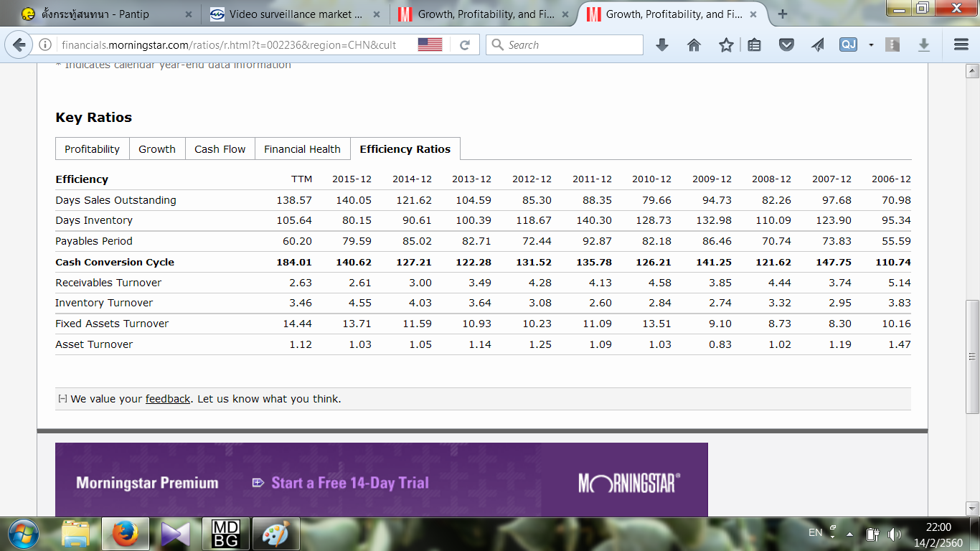Click Morningstar logo in the premium banner
Viewport: 980px width, 551px height.
pyautogui.click(x=629, y=484)
